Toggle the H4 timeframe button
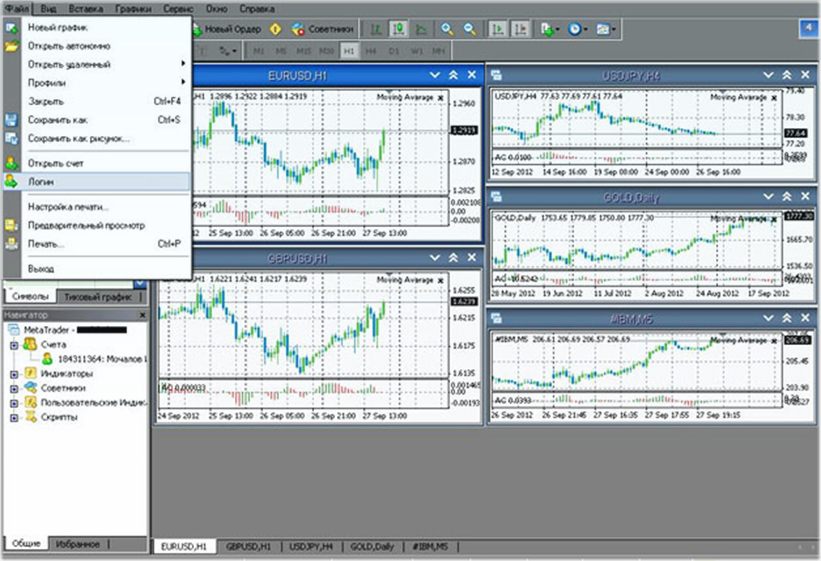Screen dimensions: 821x561 pos(371,49)
